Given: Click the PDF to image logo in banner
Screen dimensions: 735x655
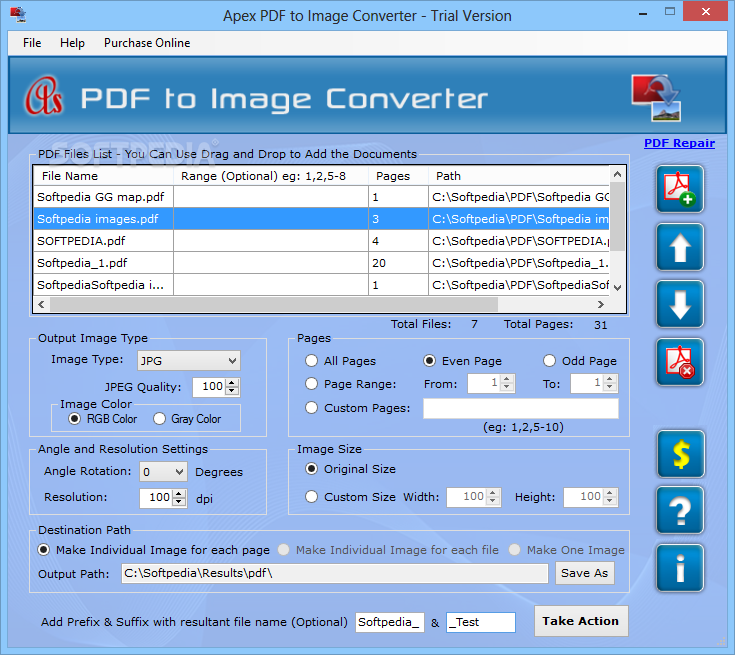Looking at the screenshot, I should click(x=656, y=98).
